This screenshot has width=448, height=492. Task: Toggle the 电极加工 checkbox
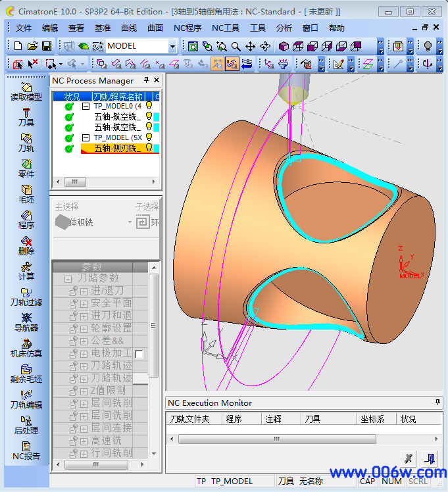[x=139, y=354]
